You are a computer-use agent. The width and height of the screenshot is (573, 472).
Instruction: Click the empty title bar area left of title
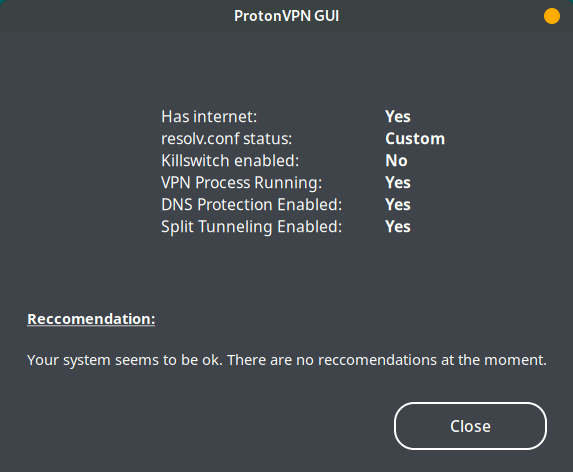click(117, 16)
